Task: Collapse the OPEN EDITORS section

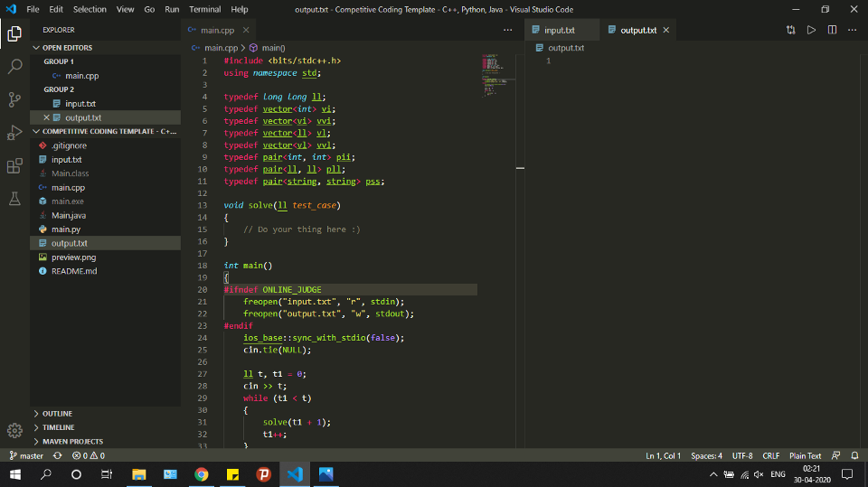Action: pyautogui.click(x=67, y=48)
